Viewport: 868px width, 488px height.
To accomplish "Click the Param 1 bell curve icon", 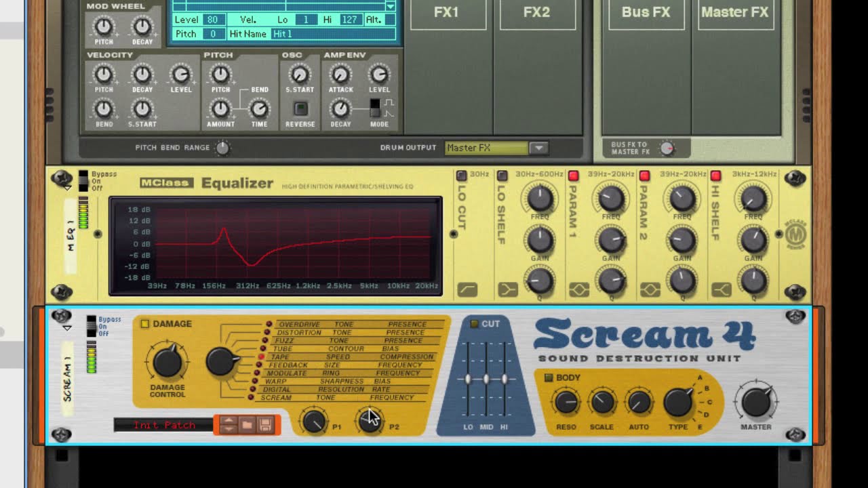I will [578, 290].
